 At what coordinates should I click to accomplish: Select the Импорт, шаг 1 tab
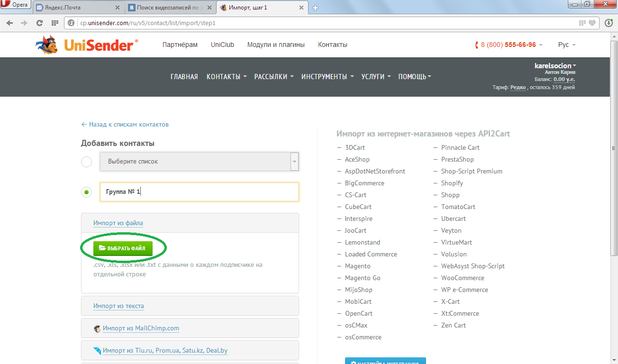tap(262, 8)
